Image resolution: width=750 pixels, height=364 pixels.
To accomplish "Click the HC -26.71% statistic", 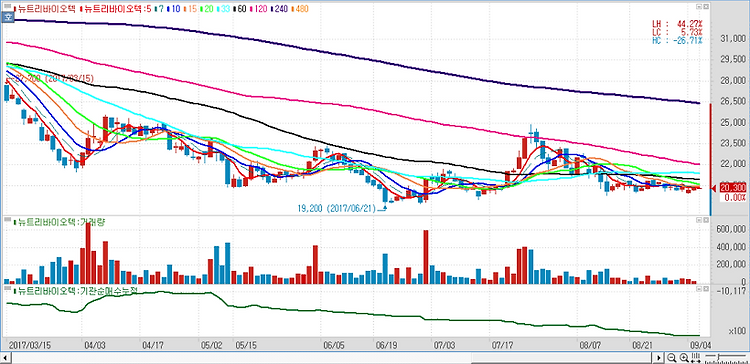I will click(677, 40).
